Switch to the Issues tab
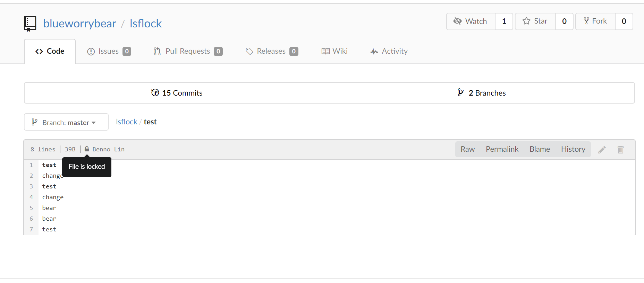644x283 pixels. [x=109, y=51]
